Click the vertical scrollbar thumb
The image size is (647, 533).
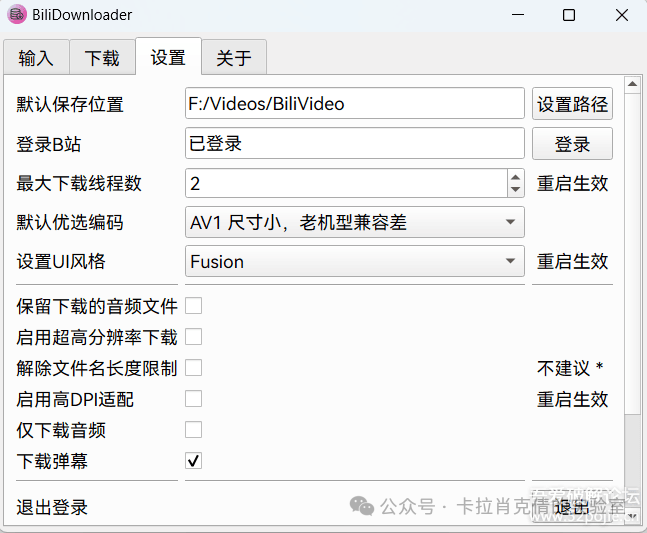633,254
